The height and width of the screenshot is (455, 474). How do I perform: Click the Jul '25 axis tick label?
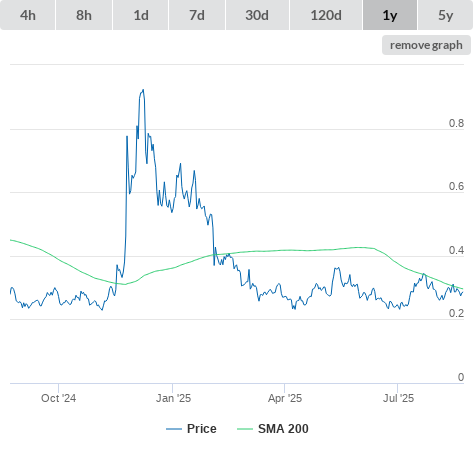[x=398, y=398]
